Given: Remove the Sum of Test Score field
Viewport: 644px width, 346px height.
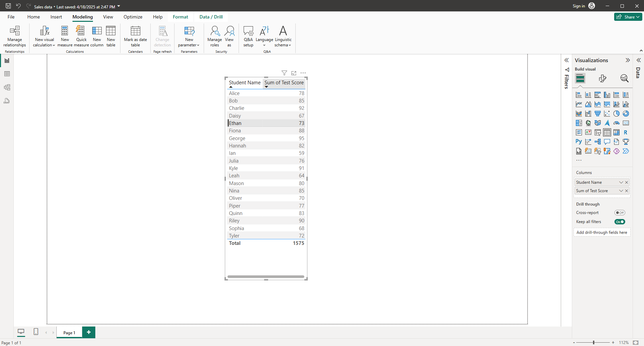Looking at the screenshot, I should tap(627, 191).
